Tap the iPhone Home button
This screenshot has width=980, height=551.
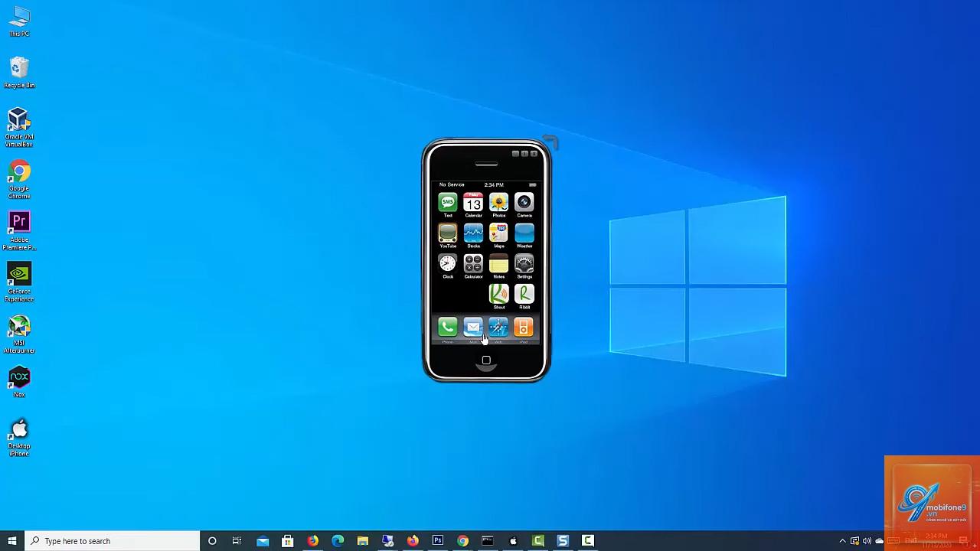[486, 360]
